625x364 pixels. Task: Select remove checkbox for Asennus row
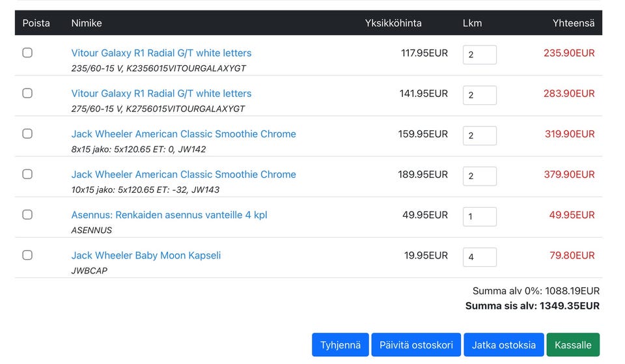[27, 214]
